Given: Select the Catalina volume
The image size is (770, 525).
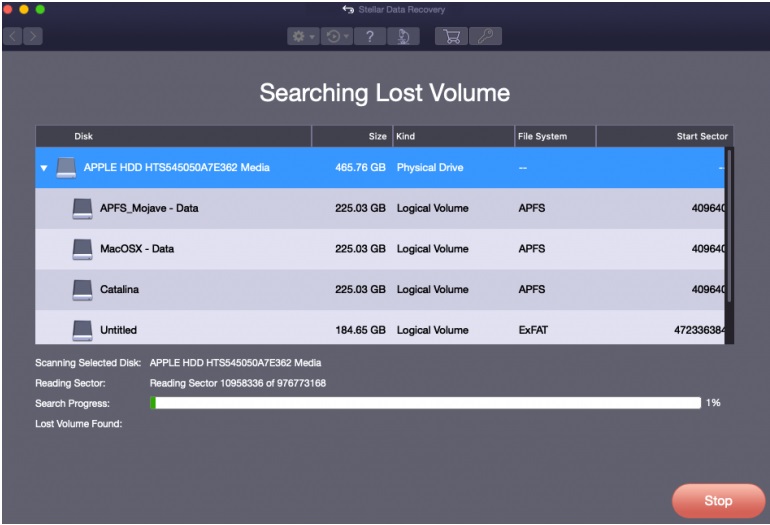Looking at the screenshot, I should pyautogui.click(x=380, y=289).
